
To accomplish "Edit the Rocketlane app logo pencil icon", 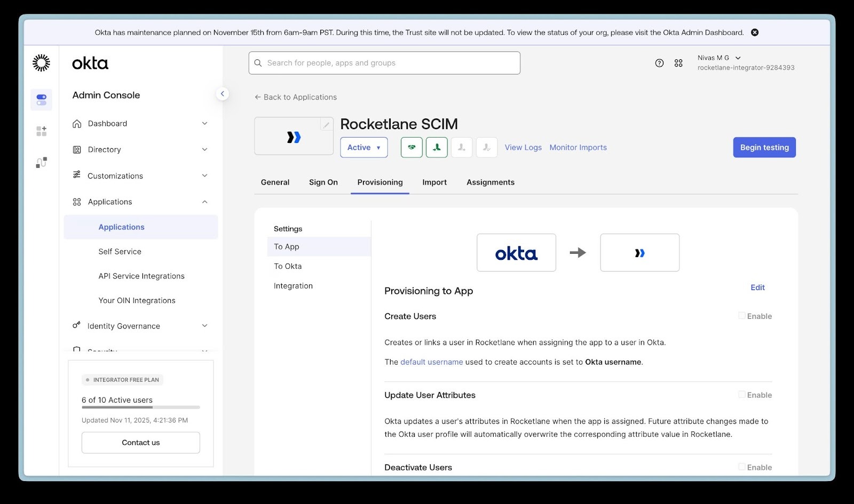I will 326,125.
